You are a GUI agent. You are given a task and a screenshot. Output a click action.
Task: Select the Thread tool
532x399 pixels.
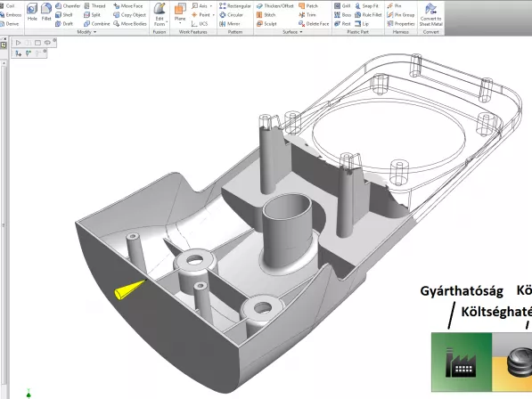tap(94, 5)
